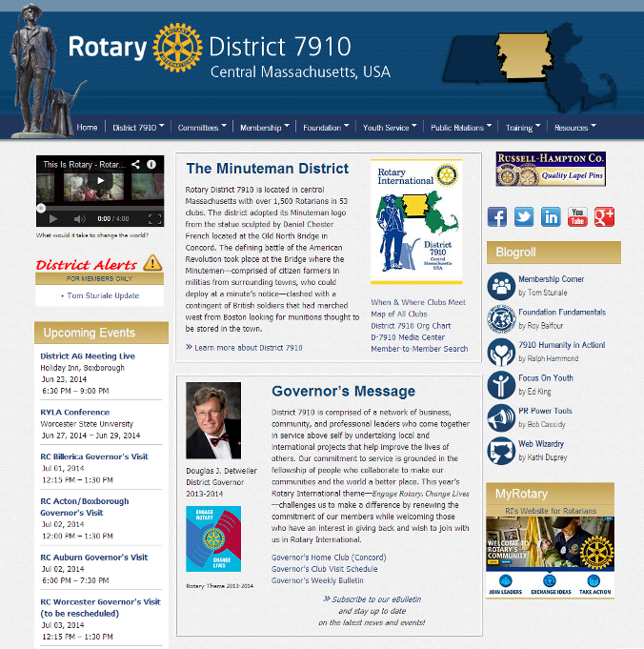This screenshot has height=649, width=644.
Task: Click the video share icon
Action: (x=135, y=164)
